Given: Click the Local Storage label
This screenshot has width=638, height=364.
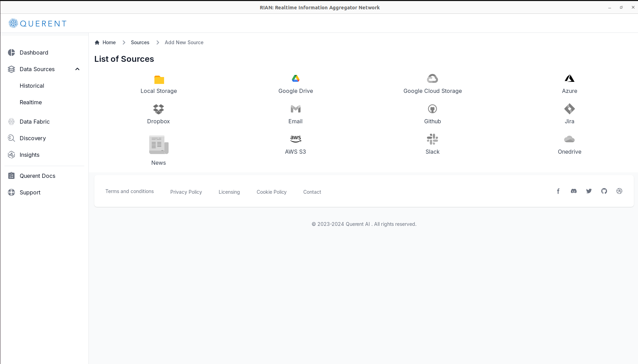Looking at the screenshot, I should pyautogui.click(x=159, y=91).
